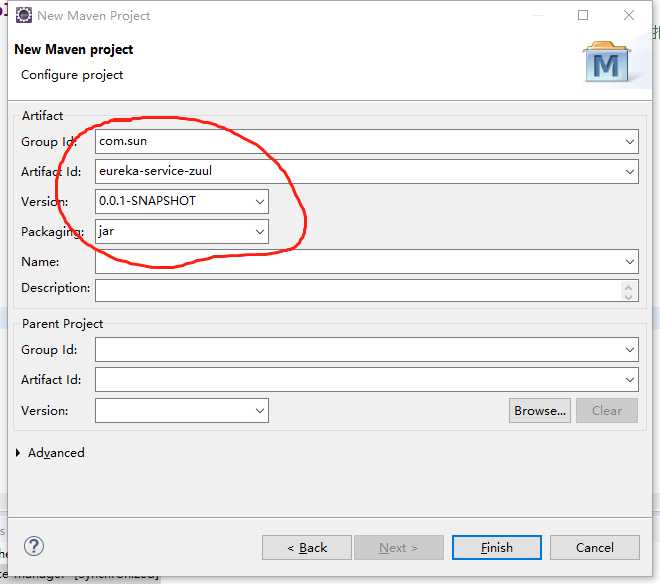Open Parent Project Artifact Id dropdown
660x584 pixels.
pyautogui.click(x=629, y=380)
